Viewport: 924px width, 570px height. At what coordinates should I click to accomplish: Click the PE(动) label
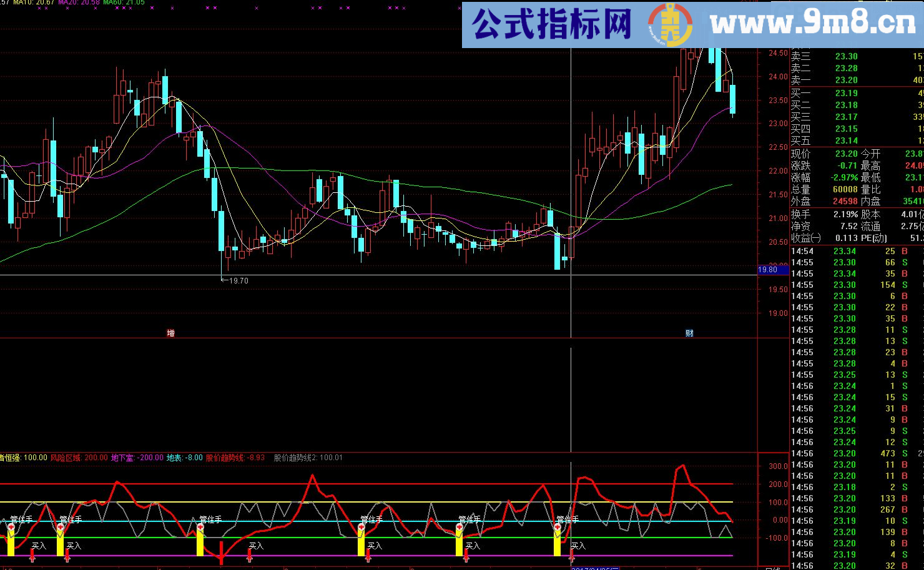coord(874,238)
